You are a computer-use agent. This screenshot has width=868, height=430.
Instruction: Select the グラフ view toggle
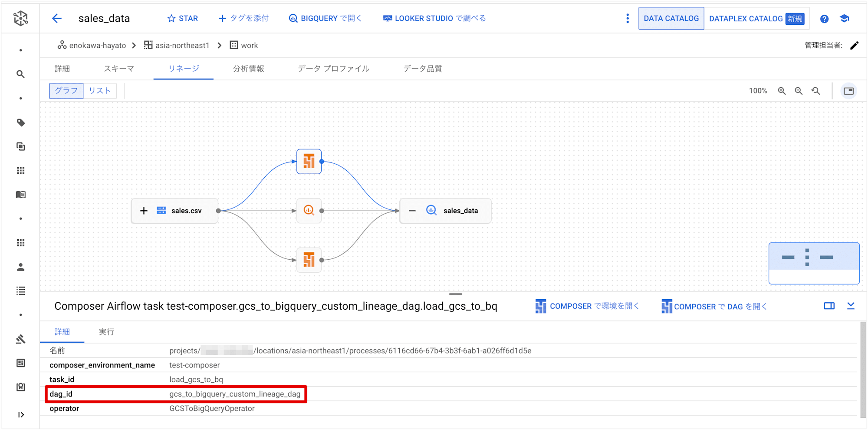point(66,90)
